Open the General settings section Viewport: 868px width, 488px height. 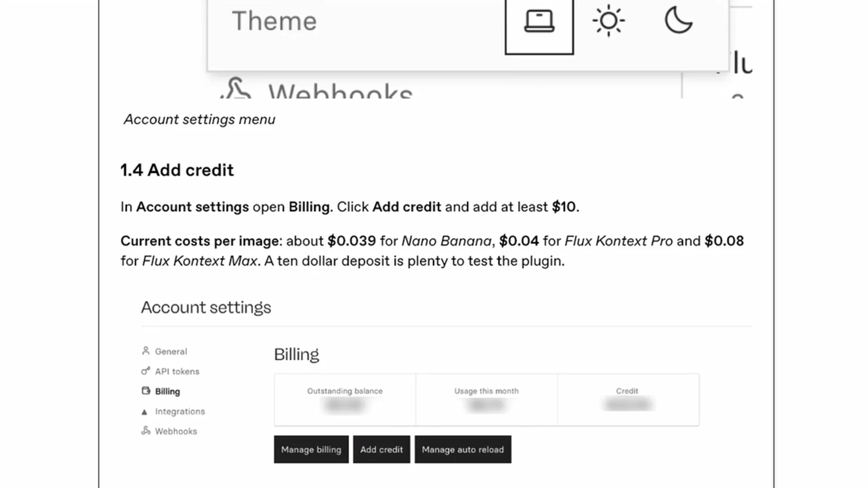coord(171,352)
